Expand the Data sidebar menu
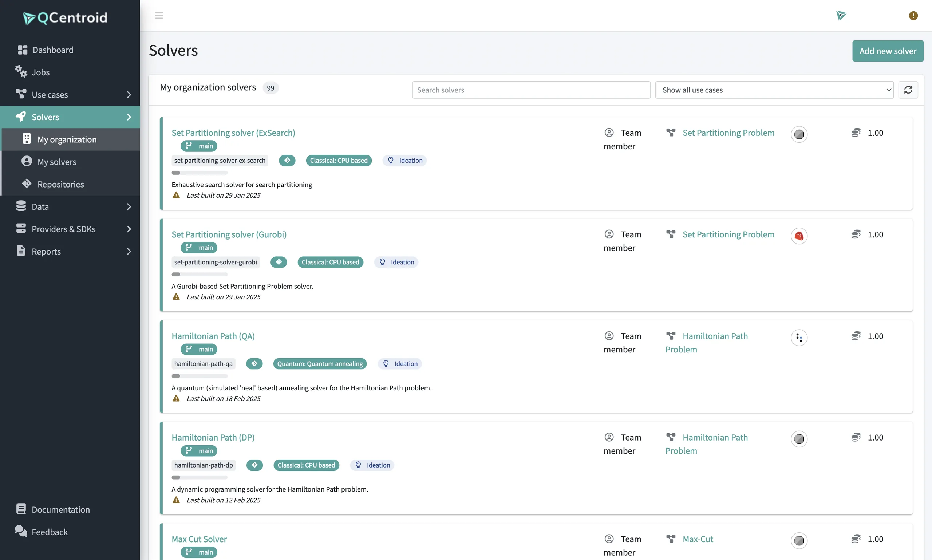 (70, 207)
